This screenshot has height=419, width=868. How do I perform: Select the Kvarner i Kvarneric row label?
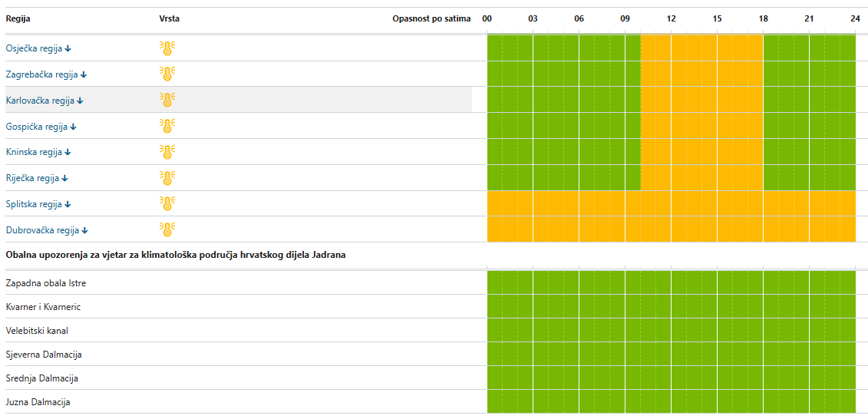click(43, 307)
